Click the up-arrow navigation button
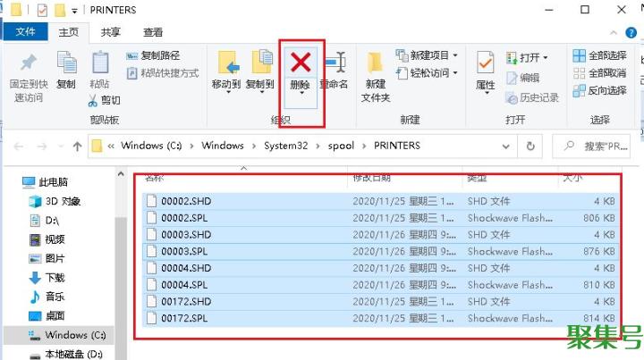 click(75, 146)
